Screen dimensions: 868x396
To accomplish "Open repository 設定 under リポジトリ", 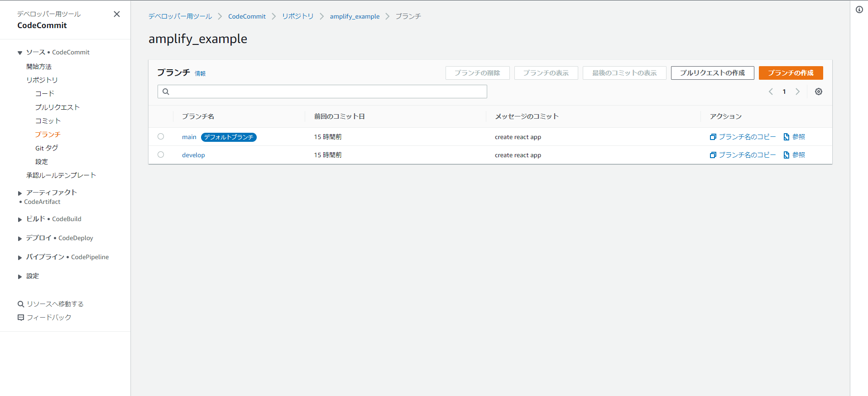I will 42,162.
